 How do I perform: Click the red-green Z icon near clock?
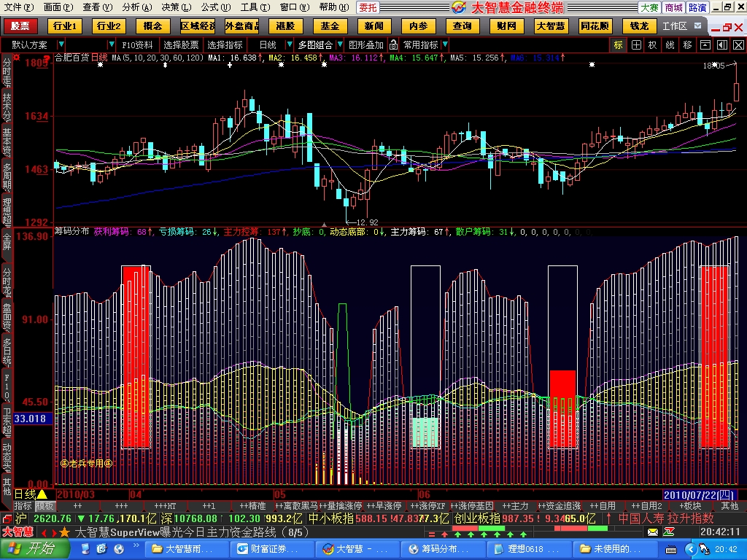[669, 532]
